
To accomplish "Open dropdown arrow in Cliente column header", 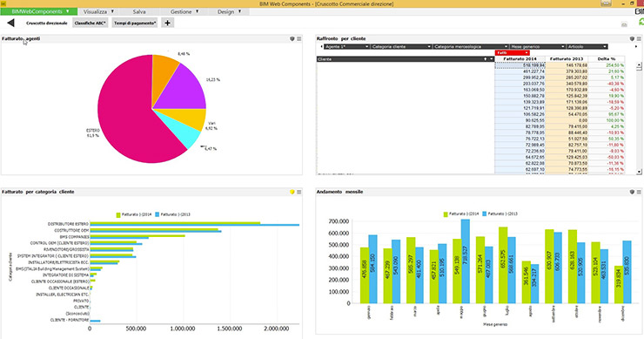I will coord(491,59).
